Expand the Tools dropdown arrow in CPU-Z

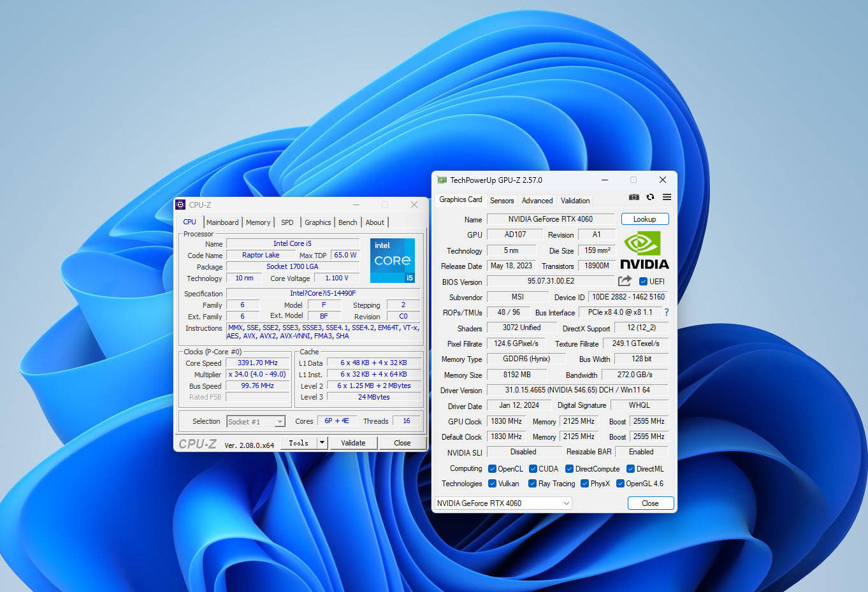pos(322,443)
